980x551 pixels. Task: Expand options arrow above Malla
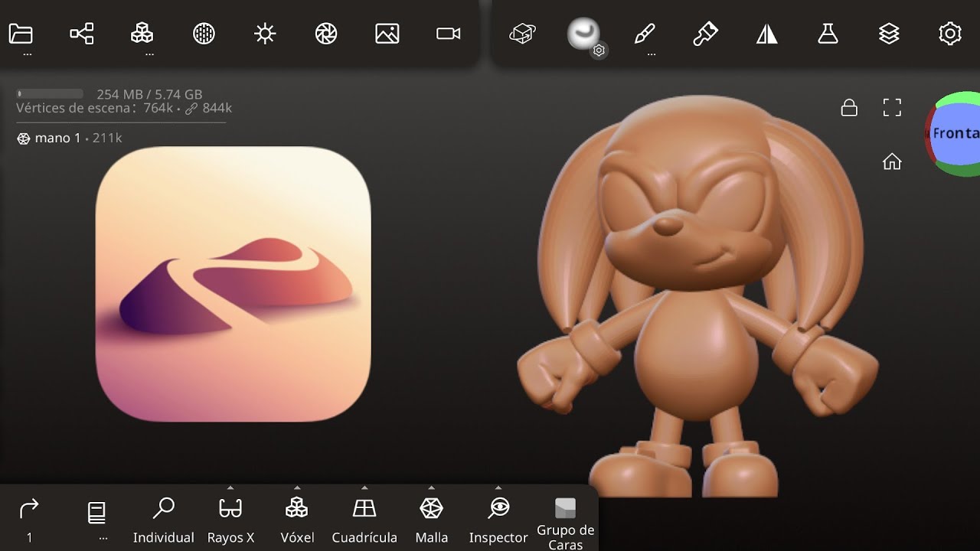pyautogui.click(x=432, y=487)
